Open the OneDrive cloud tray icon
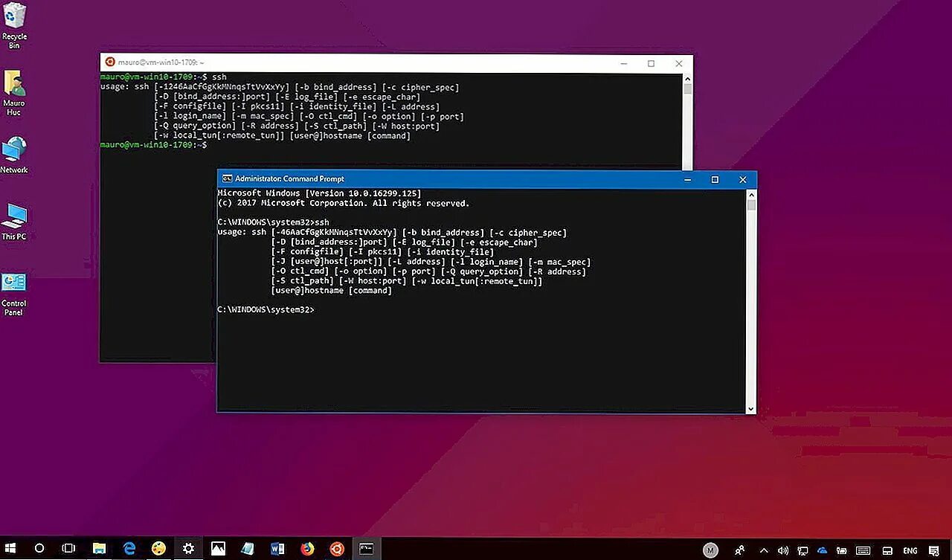The width and height of the screenshot is (952, 560). [823, 550]
